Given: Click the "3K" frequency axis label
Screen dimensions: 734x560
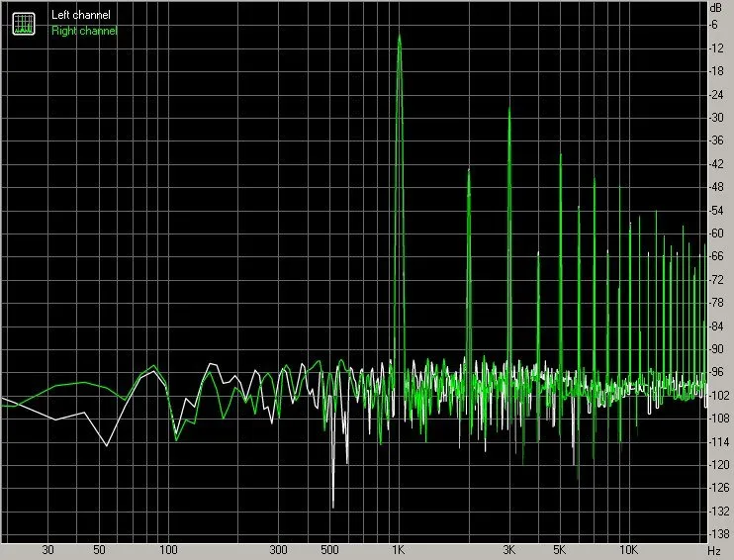Looking at the screenshot, I should [x=508, y=550].
